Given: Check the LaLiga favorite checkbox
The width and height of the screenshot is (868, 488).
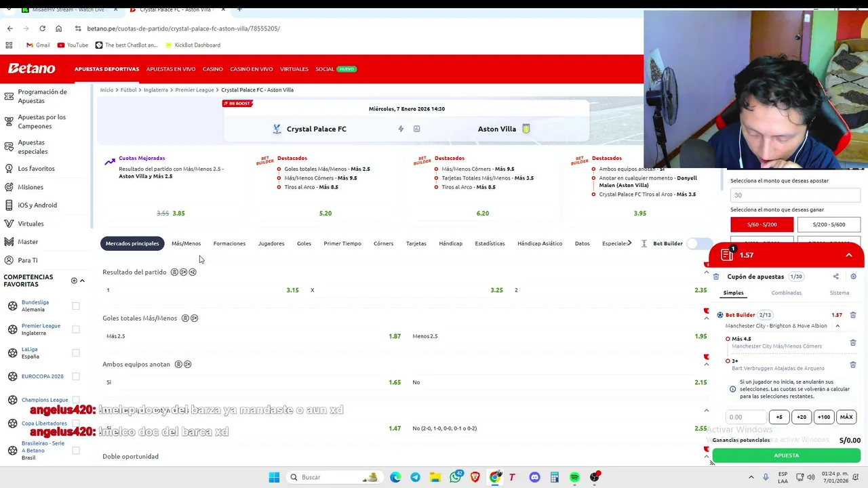Looking at the screenshot, I should coord(76,352).
